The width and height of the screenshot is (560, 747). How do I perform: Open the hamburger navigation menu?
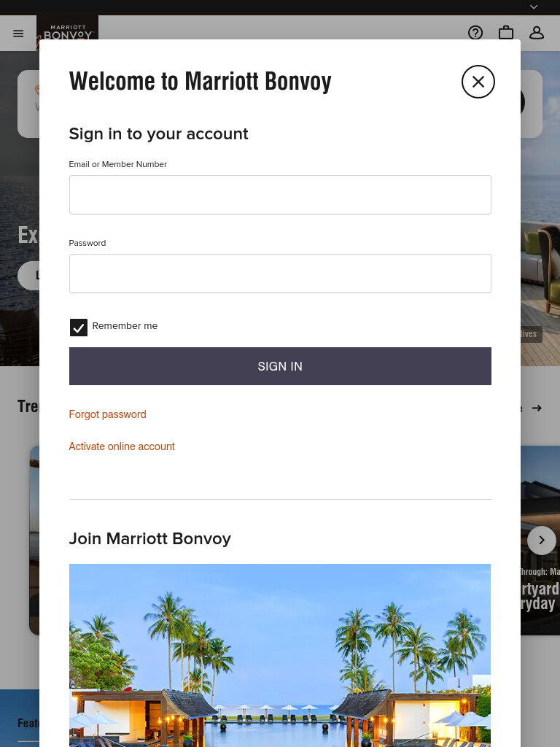click(x=18, y=34)
